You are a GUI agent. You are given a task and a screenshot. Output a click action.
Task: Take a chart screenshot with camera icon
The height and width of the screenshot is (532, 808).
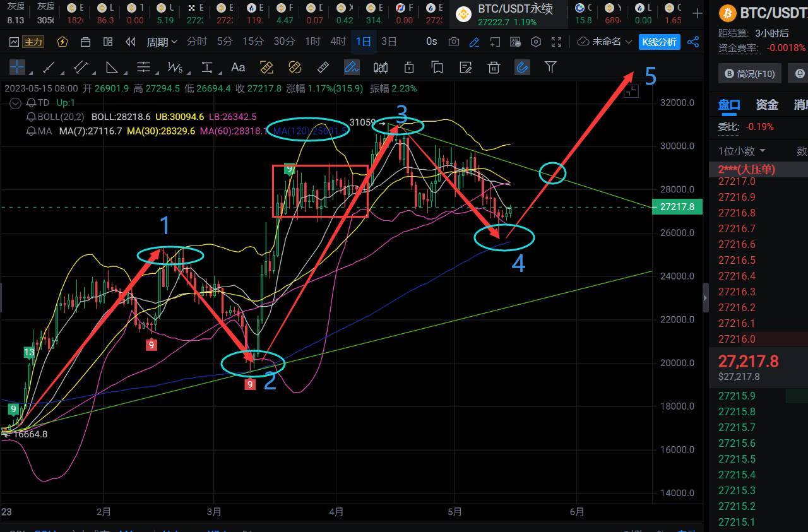[x=453, y=42]
